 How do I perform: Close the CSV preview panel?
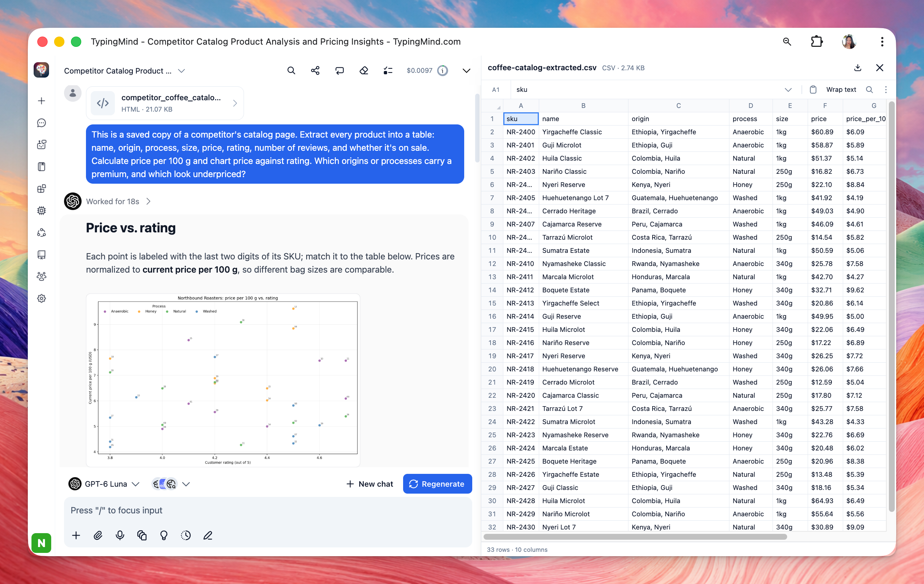coord(879,68)
